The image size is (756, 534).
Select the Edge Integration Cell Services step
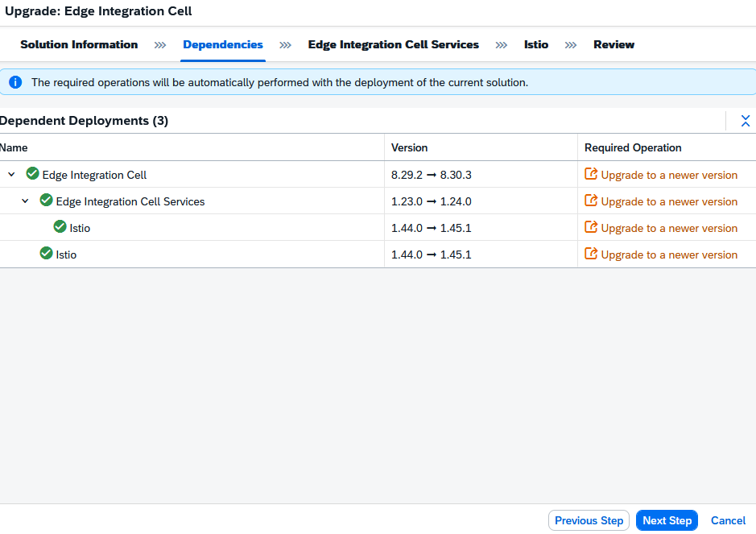(x=393, y=44)
